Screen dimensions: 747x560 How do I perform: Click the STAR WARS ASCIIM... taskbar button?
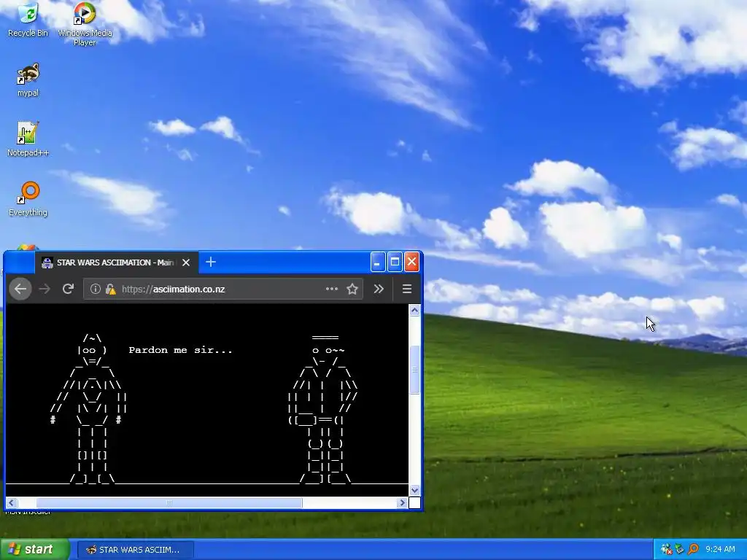pos(135,550)
